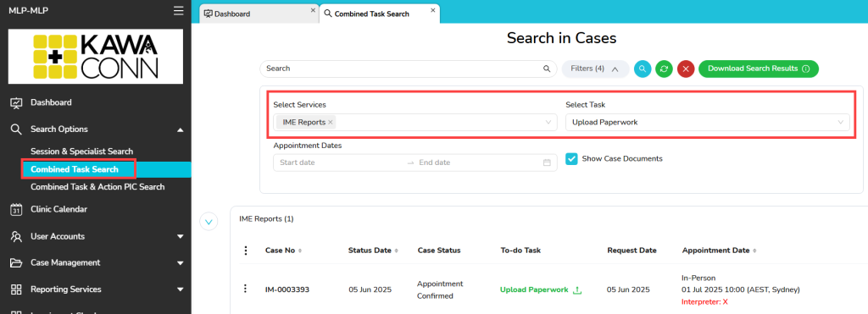Click the calendar icon in Appointment Dates field
The image size is (868, 314).
pyautogui.click(x=547, y=163)
